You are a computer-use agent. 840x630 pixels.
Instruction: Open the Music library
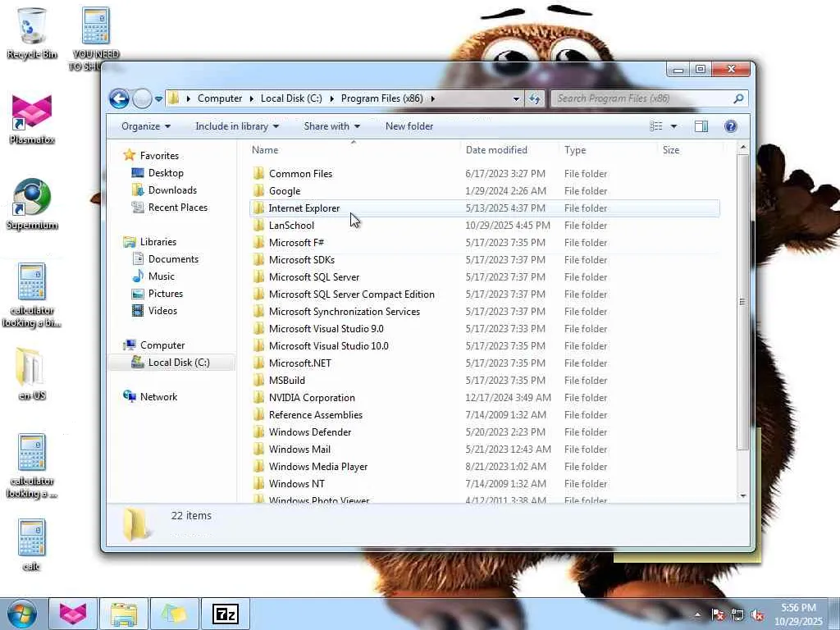click(162, 276)
